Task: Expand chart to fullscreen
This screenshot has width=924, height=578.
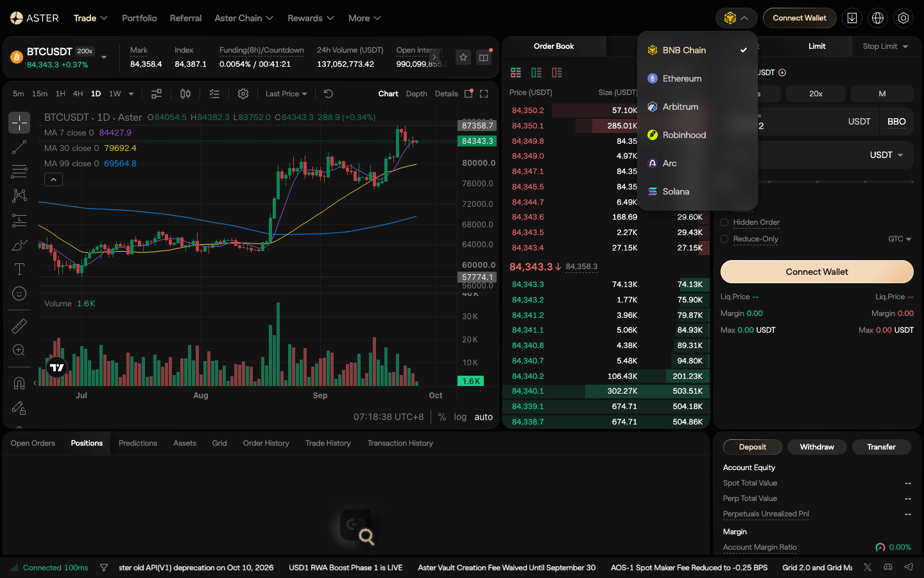Action: pyautogui.click(x=484, y=94)
